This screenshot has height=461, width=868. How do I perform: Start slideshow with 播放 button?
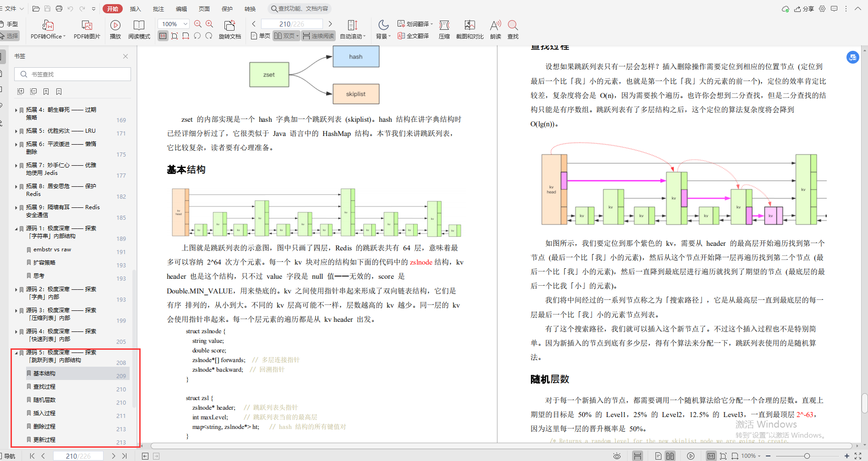tap(115, 30)
